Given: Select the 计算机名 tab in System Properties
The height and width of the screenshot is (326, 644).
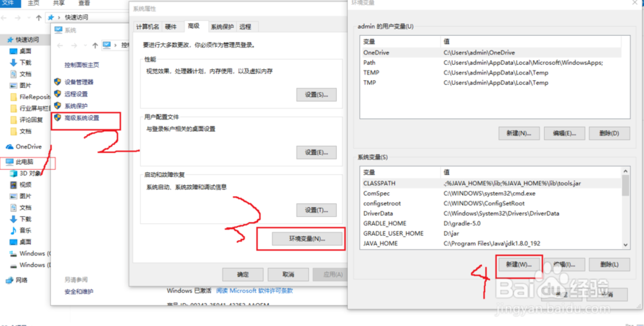Looking at the screenshot, I should click(147, 27).
